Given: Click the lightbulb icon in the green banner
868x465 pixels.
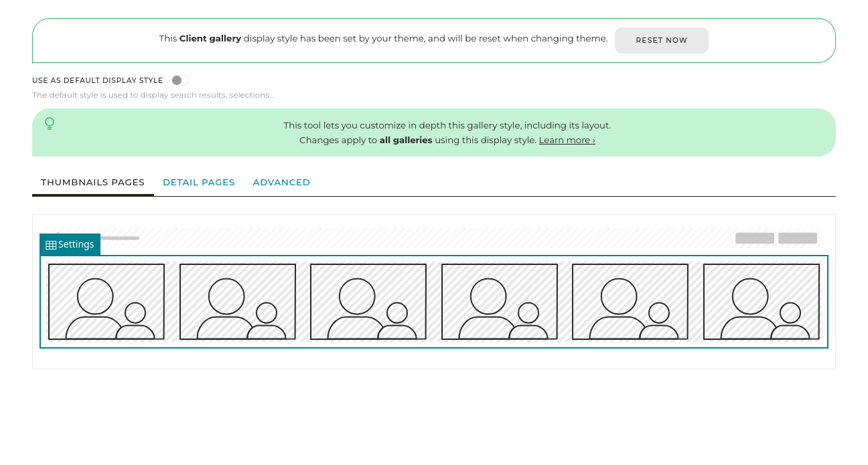Looking at the screenshot, I should [50, 124].
